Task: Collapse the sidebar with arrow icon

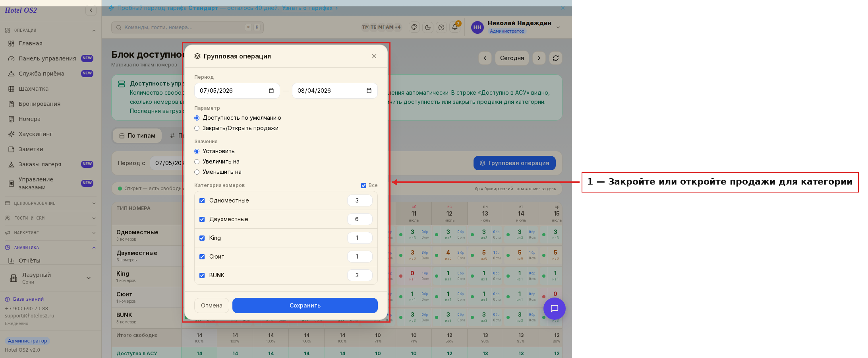Action: click(91, 10)
